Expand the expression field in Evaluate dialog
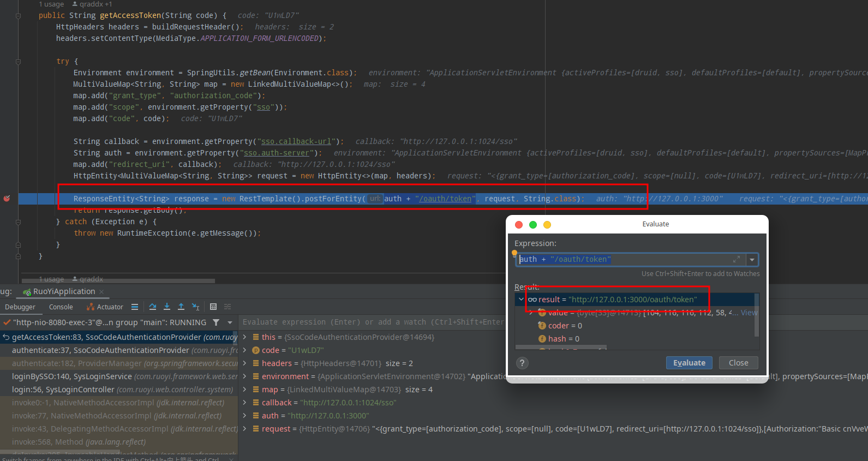Screen dimensions: 868x461 tap(736, 259)
